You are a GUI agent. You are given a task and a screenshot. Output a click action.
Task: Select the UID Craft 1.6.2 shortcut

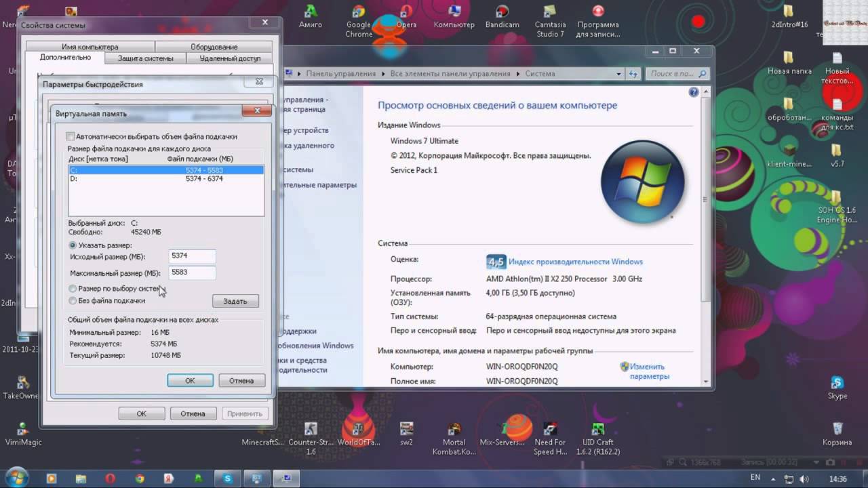tap(597, 439)
